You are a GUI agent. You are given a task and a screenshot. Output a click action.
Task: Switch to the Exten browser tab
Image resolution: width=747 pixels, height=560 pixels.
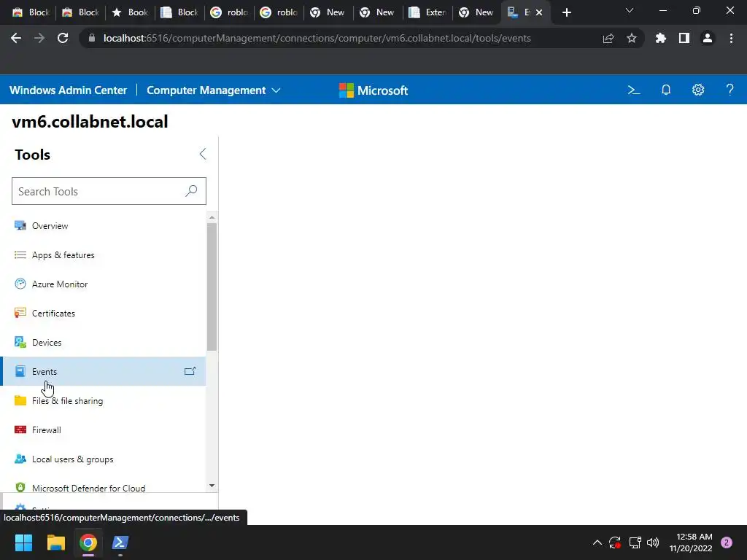click(427, 12)
